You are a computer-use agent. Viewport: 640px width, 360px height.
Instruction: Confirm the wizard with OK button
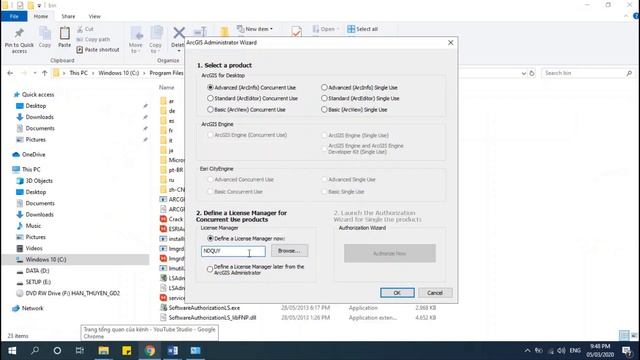pyautogui.click(x=397, y=293)
